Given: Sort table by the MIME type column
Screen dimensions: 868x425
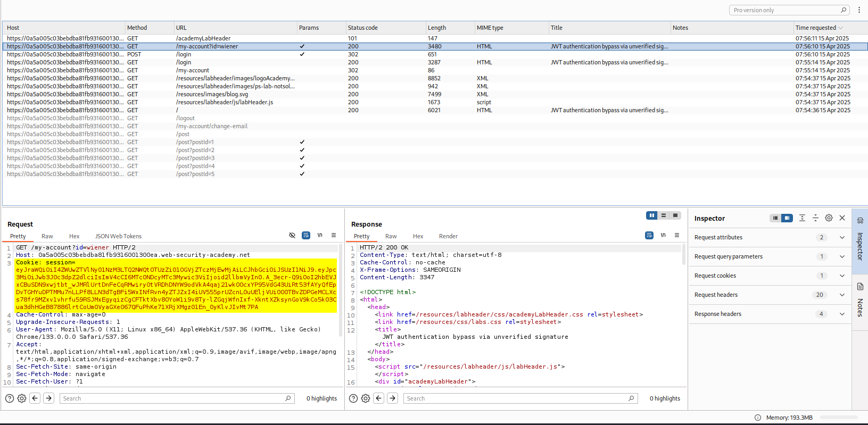Looking at the screenshot, I should [x=511, y=28].
